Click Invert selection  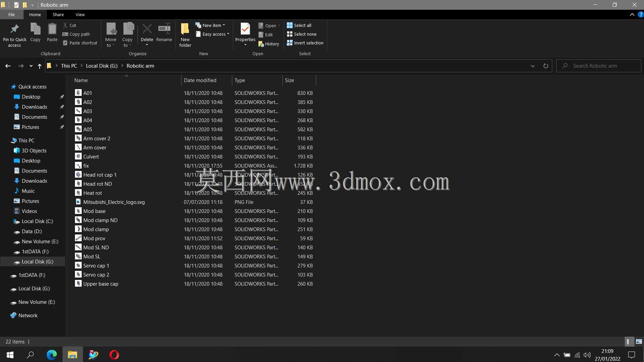coord(305,43)
